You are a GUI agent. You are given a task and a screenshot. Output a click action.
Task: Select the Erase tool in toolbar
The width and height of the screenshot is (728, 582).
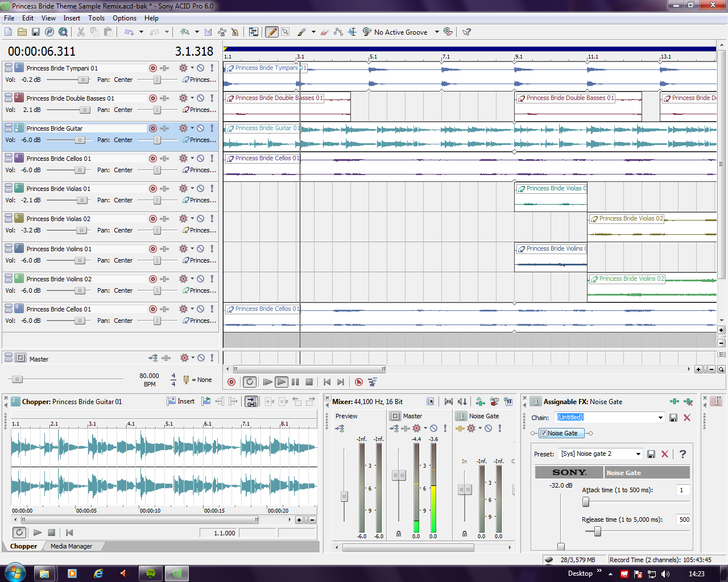point(325,32)
